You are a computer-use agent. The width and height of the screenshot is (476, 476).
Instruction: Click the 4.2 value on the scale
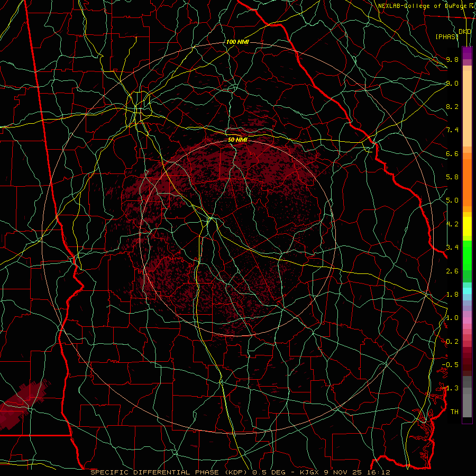(452, 224)
